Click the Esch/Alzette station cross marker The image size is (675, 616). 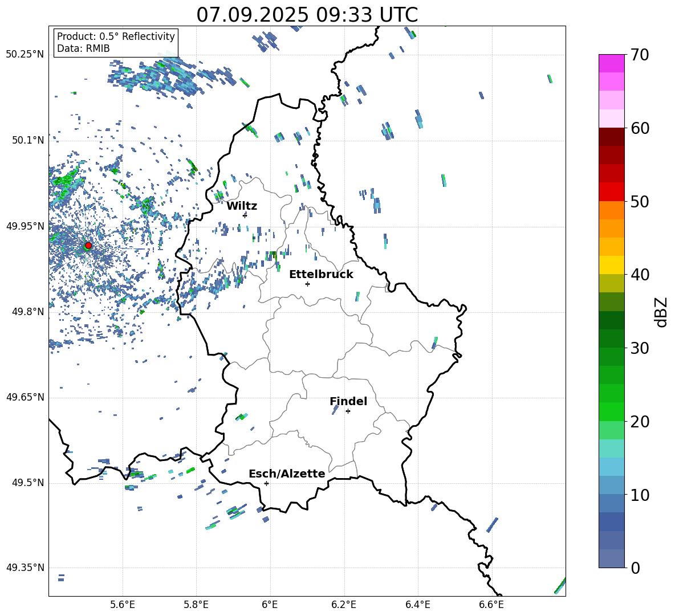266,483
